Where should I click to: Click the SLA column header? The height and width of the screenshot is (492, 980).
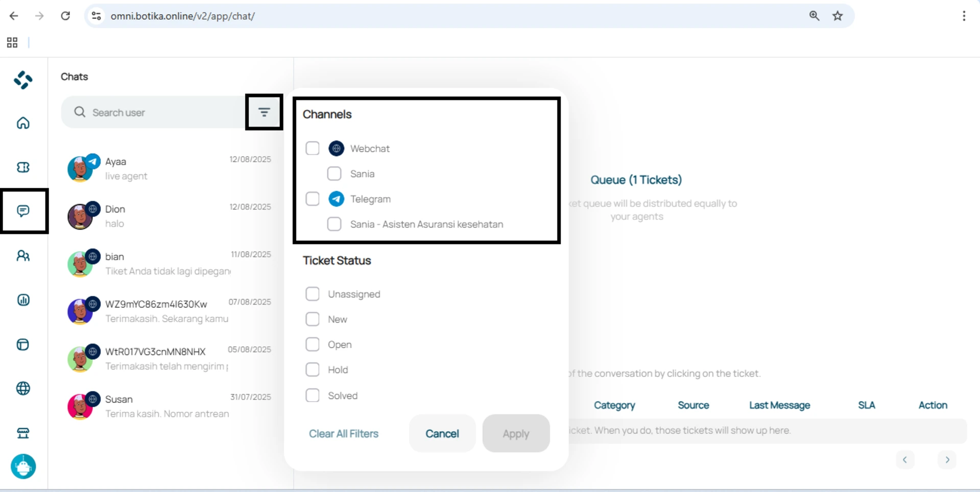point(867,405)
